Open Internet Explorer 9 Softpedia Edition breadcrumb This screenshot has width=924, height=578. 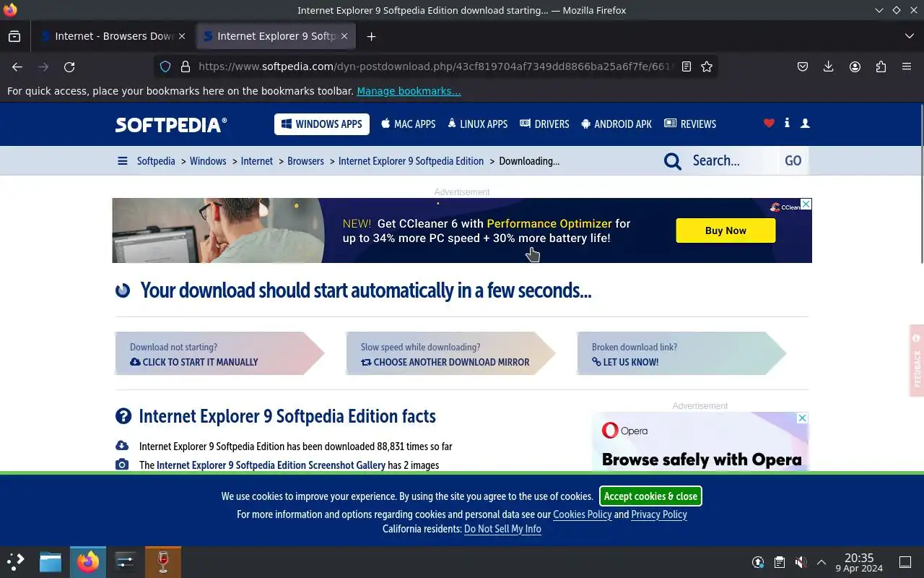[x=411, y=161]
